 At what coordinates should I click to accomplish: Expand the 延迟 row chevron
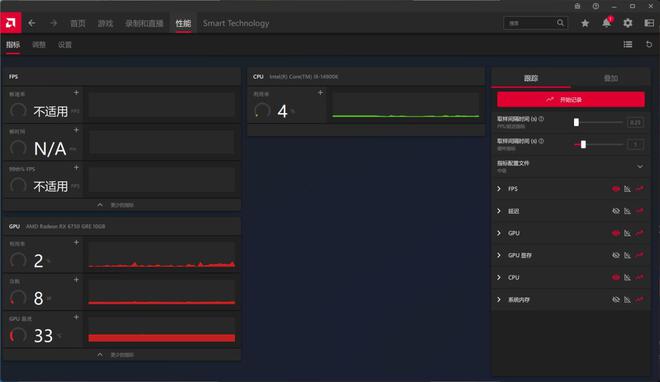point(499,211)
